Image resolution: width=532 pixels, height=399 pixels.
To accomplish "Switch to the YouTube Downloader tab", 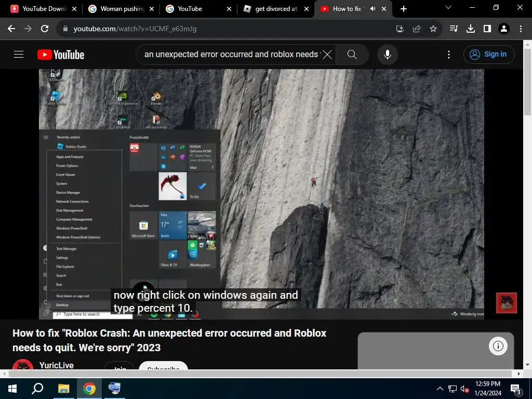I will tap(43, 9).
